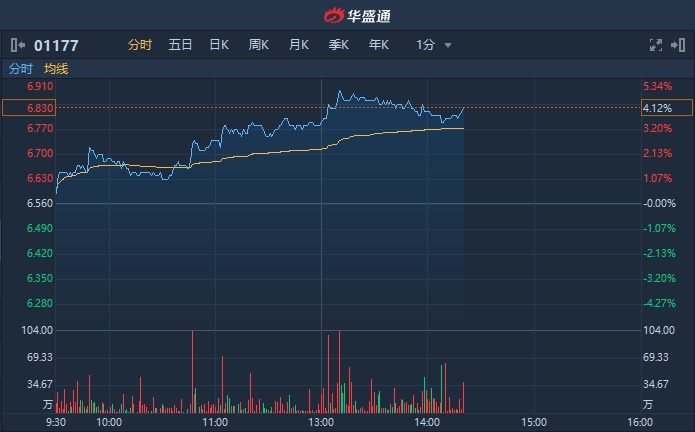Viewport: 695px width, 432px height.
Task: Click the left panel collapse icon
Action: tap(18, 45)
